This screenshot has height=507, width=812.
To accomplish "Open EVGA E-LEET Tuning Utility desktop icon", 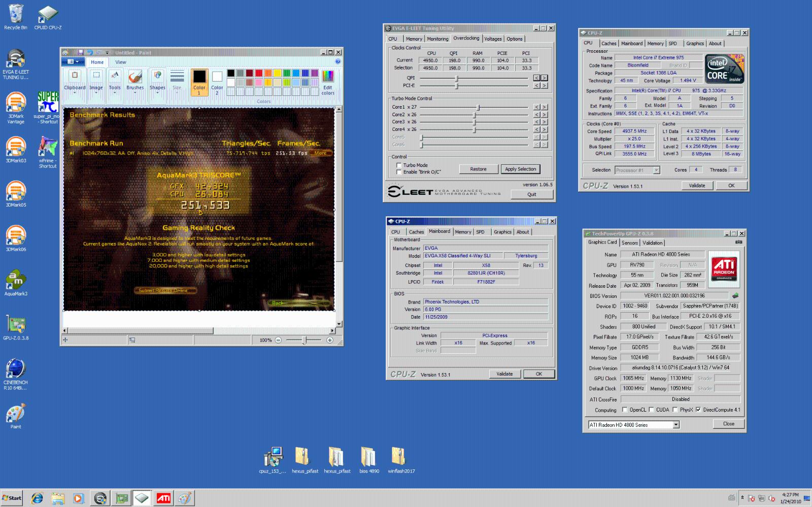I will [x=16, y=64].
